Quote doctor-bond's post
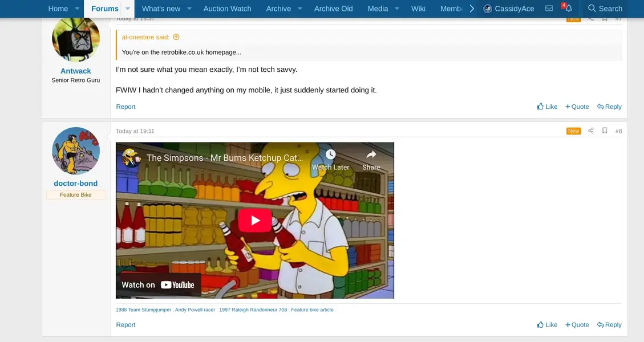The width and height of the screenshot is (644, 342). coord(577,325)
